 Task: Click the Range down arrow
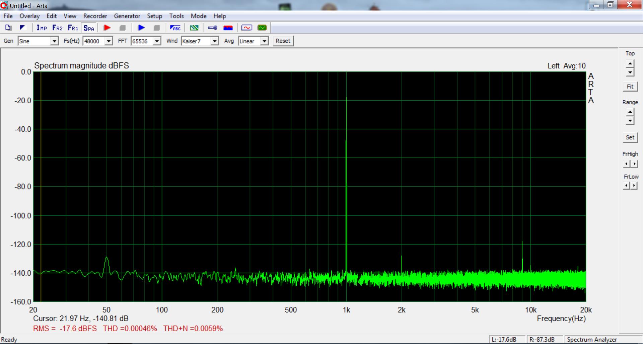[x=630, y=120]
